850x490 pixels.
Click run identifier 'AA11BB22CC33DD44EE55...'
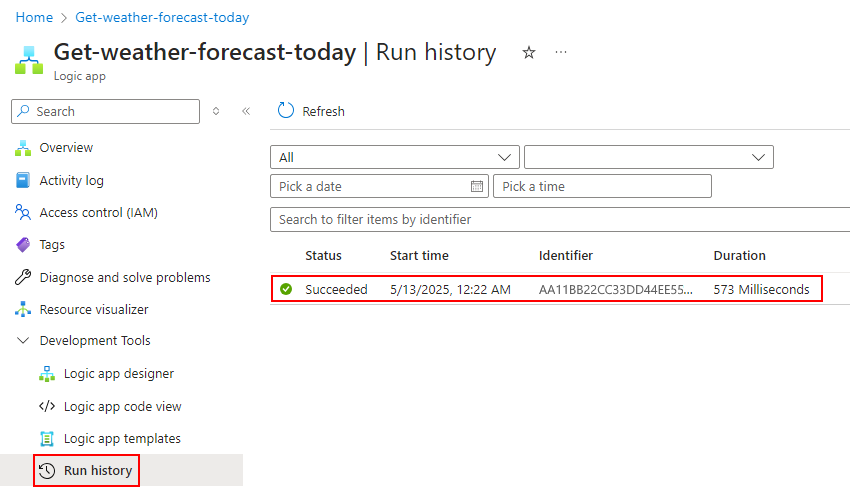click(615, 289)
